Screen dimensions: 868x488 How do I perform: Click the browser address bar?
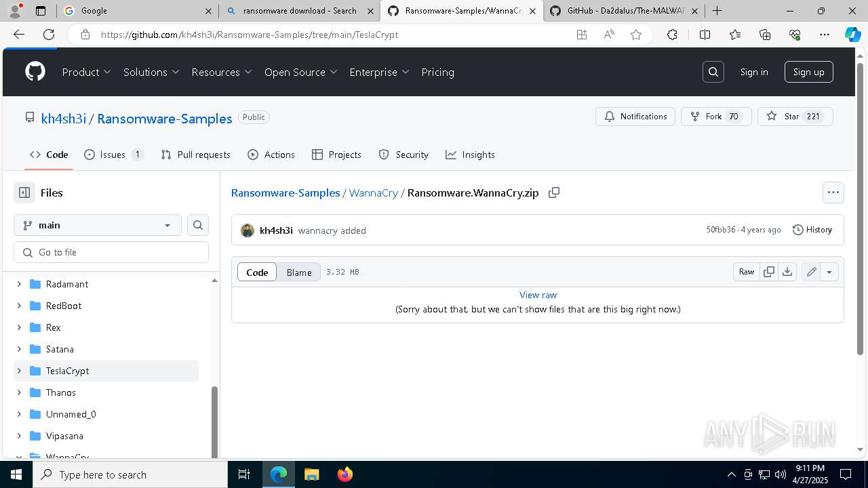tap(325, 35)
